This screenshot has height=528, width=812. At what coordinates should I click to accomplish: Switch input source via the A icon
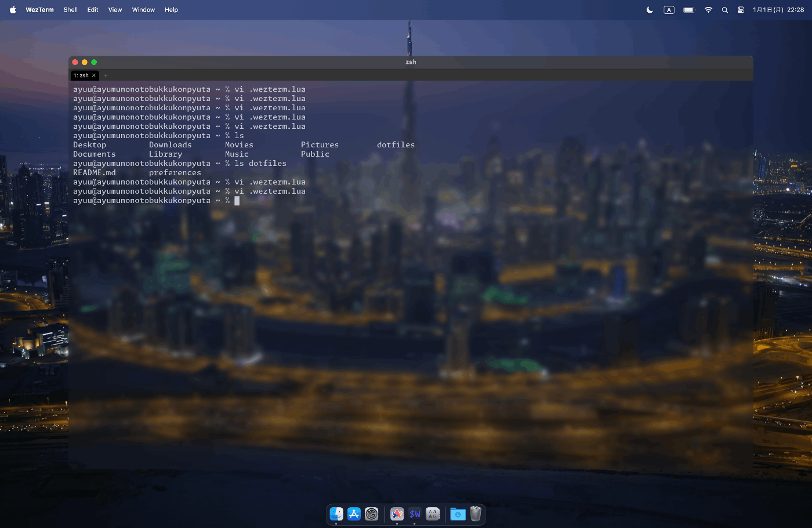(669, 9)
